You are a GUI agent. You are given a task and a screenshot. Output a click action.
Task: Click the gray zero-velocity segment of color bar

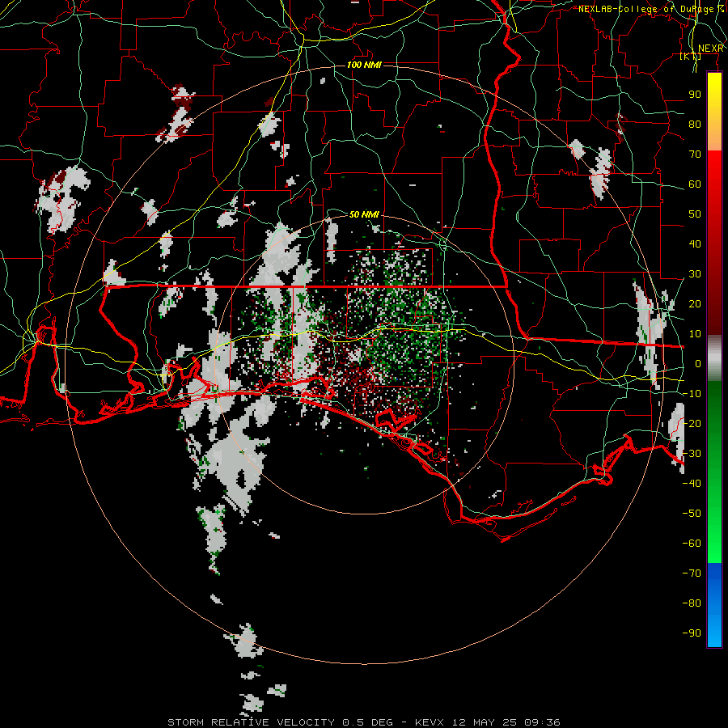714,358
